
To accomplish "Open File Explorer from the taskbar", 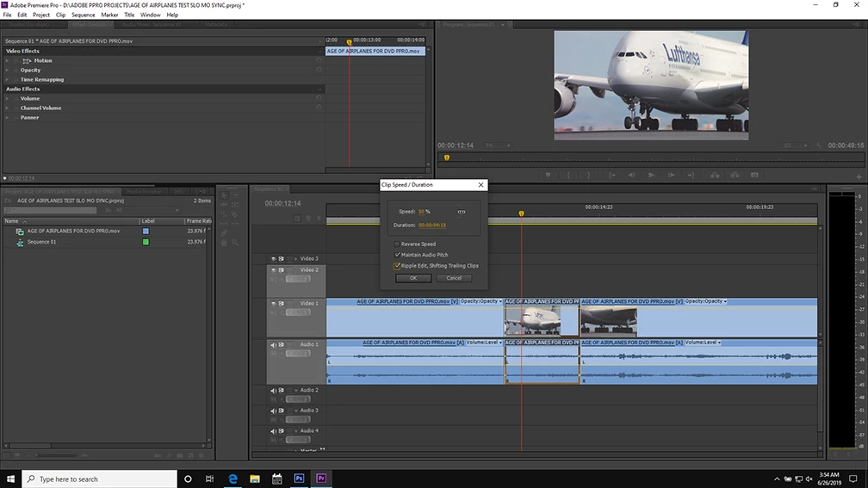I will tap(255, 479).
